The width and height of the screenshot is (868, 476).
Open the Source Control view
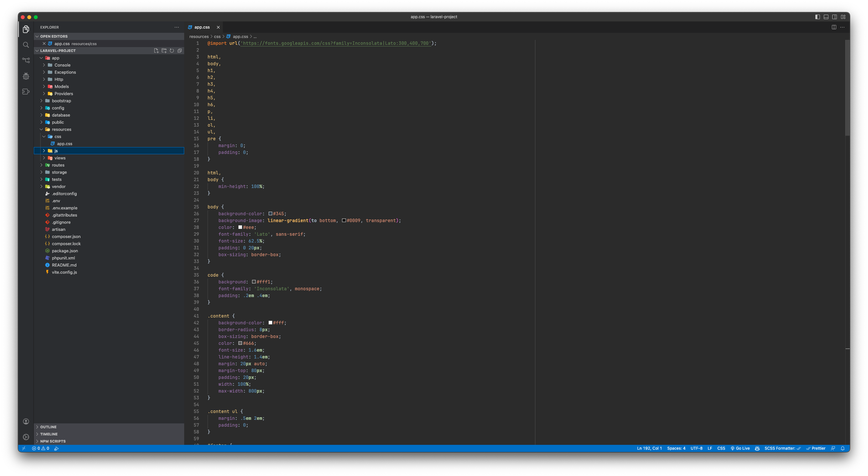tap(26, 60)
